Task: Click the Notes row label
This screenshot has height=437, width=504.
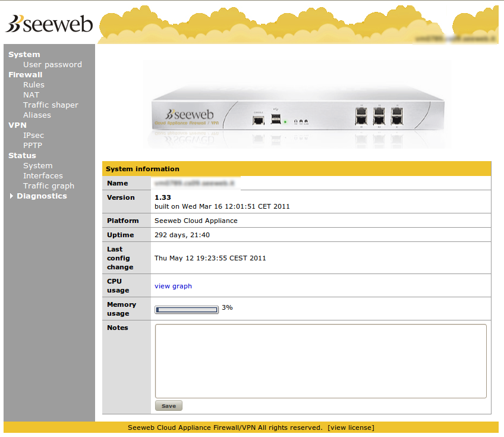Action: point(118,328)
